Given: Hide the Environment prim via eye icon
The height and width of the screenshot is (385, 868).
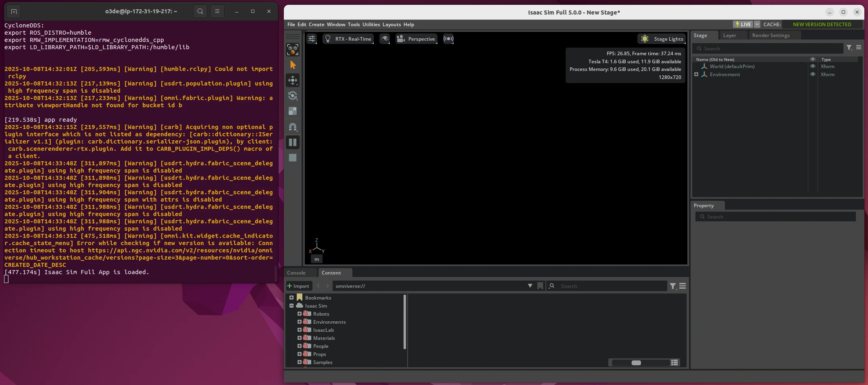Looking at the screenshot, I should click(813, 75).
